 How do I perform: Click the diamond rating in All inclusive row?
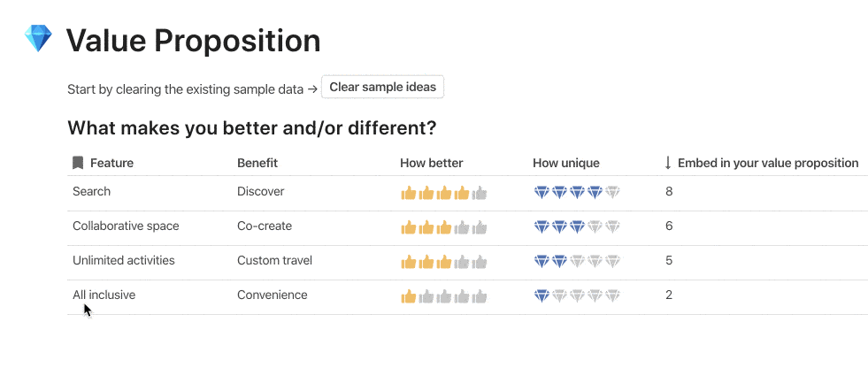point(576,295)
